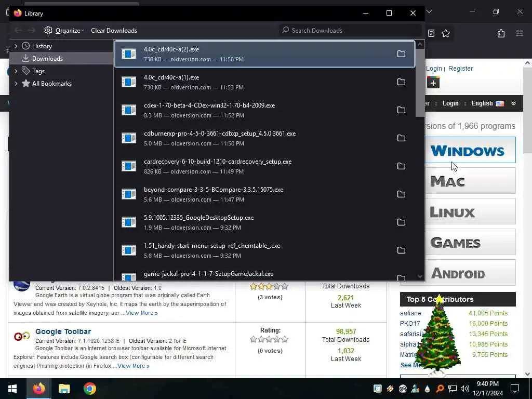Screen dimensions: 532x399
Task: Show cardrecovery setup download in folder
Action: 401,166
